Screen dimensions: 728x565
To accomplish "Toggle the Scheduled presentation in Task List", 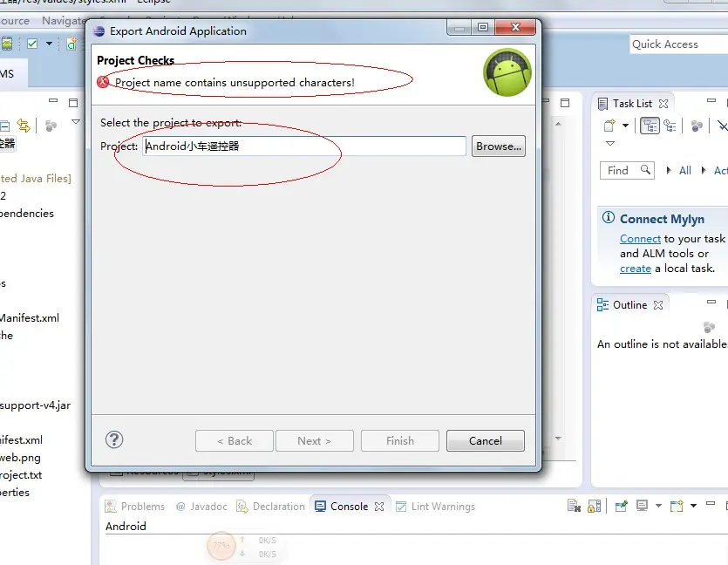I will coord(670,126).
